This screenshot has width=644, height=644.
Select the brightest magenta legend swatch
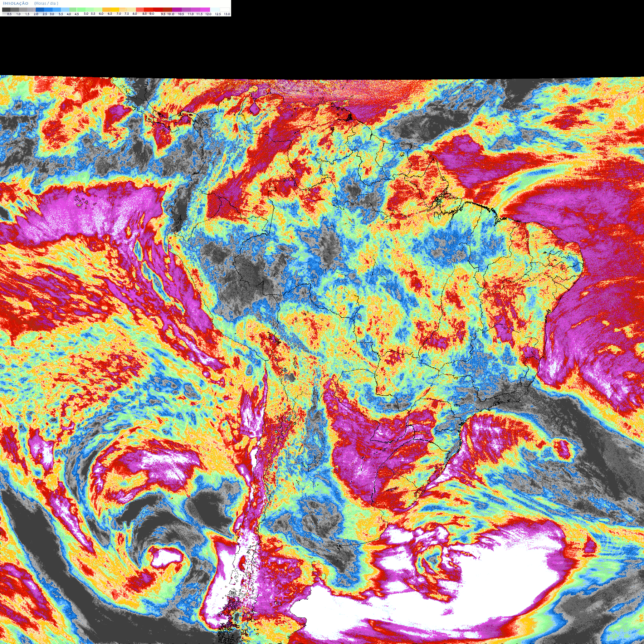click(205, 10)
